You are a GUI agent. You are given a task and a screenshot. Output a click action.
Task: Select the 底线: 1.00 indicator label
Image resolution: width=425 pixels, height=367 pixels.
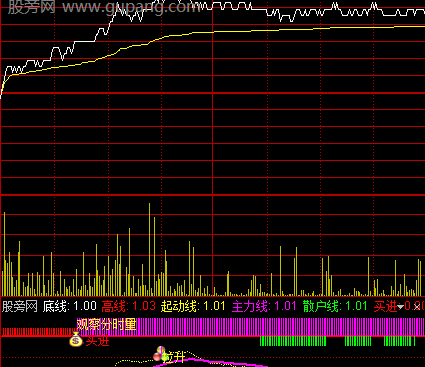(70, 306)
